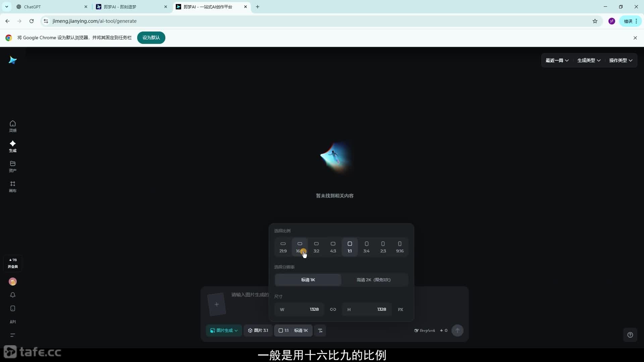The width and height of the screenshot is (644, 362).
Task: Open the Chrome profile avatar
Action: (612, 21)
